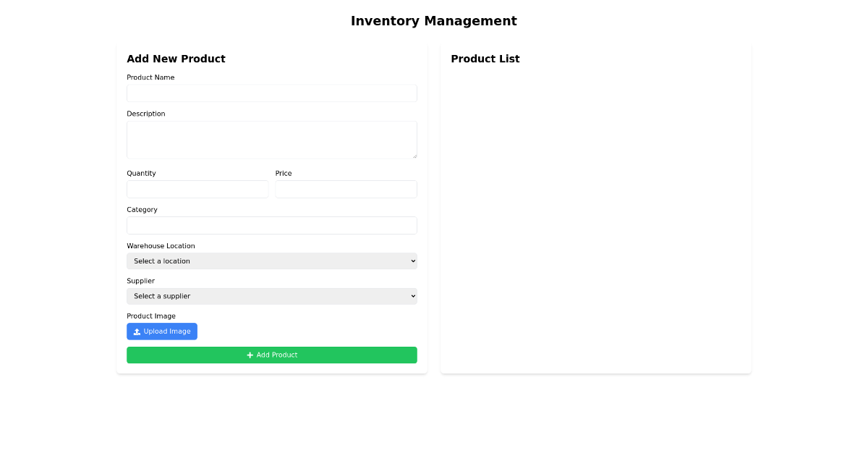Click the 'Product List' heading
The width and height of the screenshot is (868, 456).
[485, 59]
